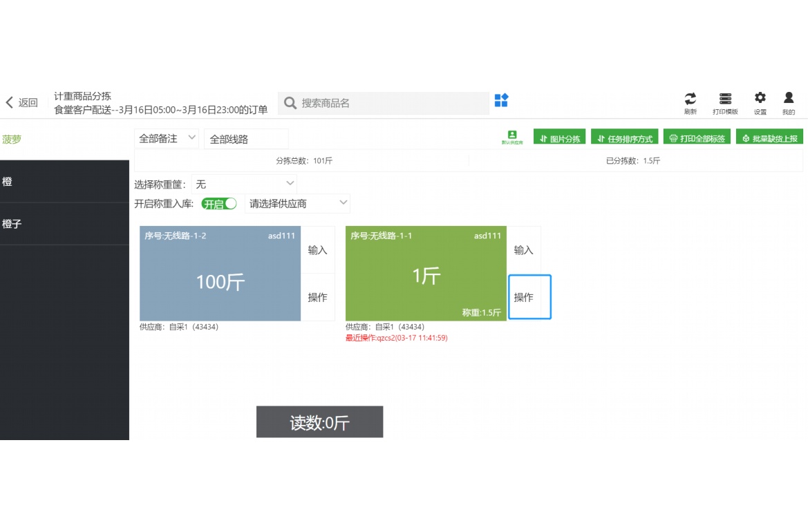Viewport: 808px width, 532px height.
Task: Open the 我的 profile icon
Action: coord(789,103)
